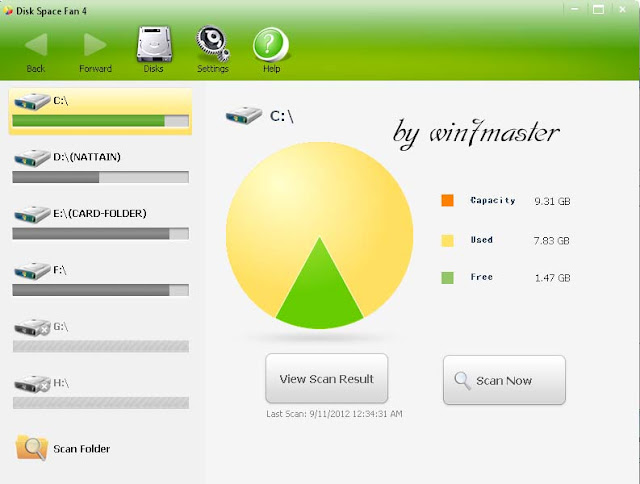Click the F:\ usage bar
Image resolution: width=640 pixels, height=484 pixels.
(x=100, y=290)
